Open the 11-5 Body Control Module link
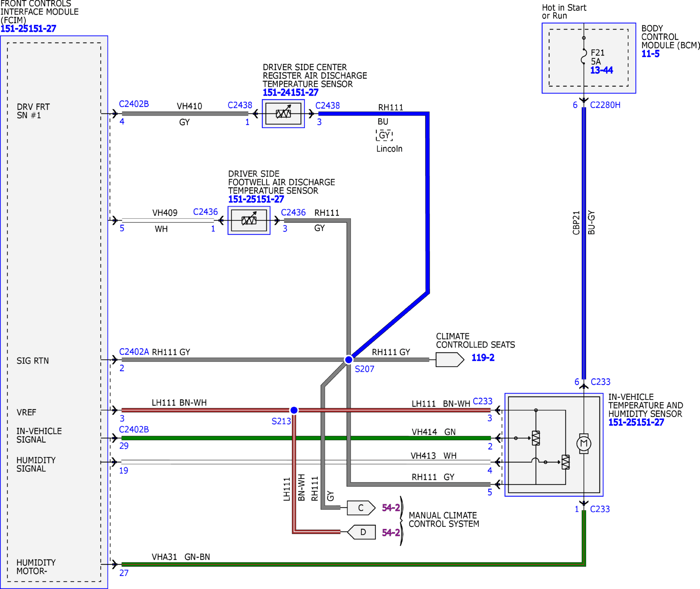This screenshot has height=589, width=700. pos(650,54)
